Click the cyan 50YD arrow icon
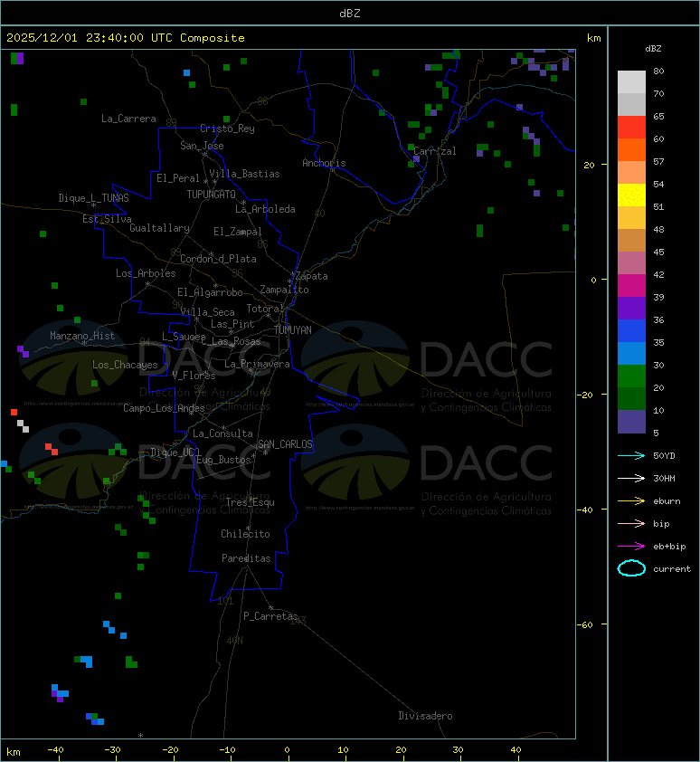Viewport: 700px width, 762px height. (x=631, y=456)
